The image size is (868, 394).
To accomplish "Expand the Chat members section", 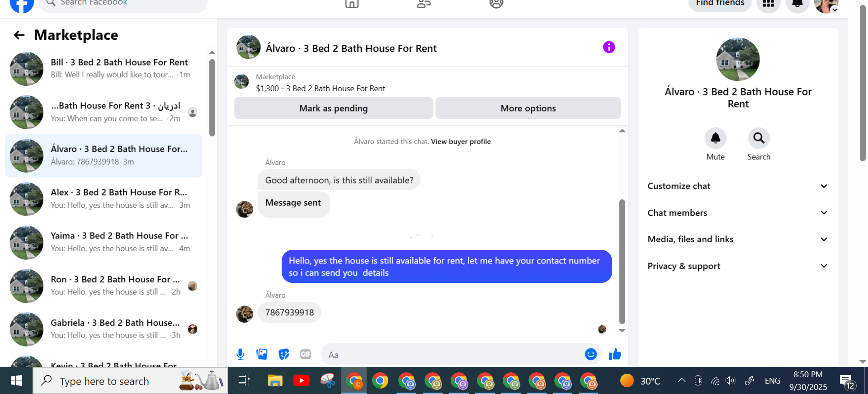I will pyautogui.click(x=738, y=213).
